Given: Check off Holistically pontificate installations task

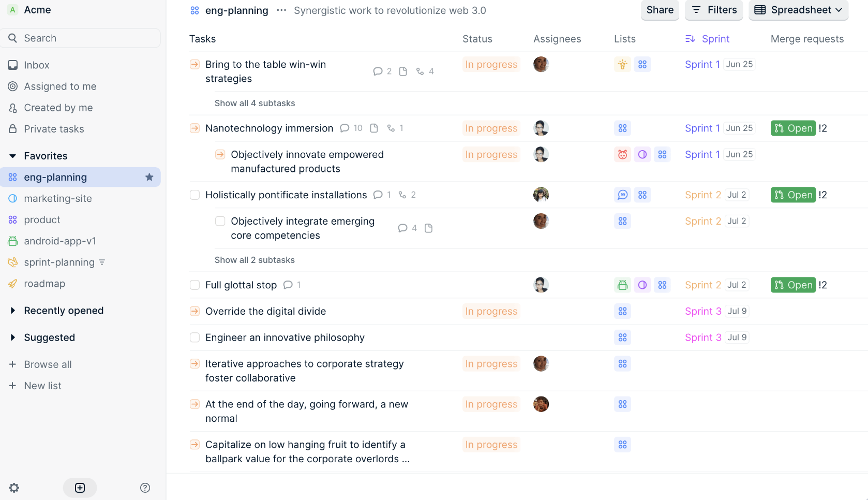Looking at the screenshot, I should click(194, 195).
